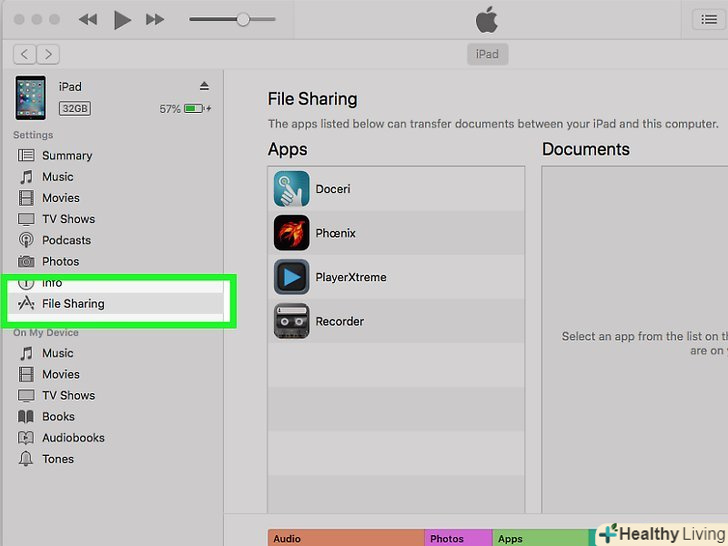Open the list view menu icon
This screenshot has height=546, width=728.
tap(708, 20)
